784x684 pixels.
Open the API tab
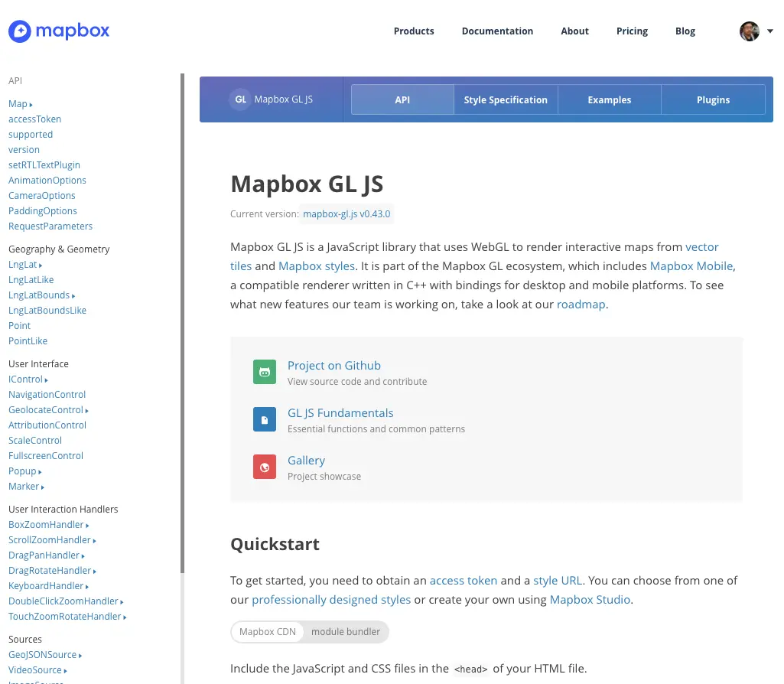click(x=402, y=99)
